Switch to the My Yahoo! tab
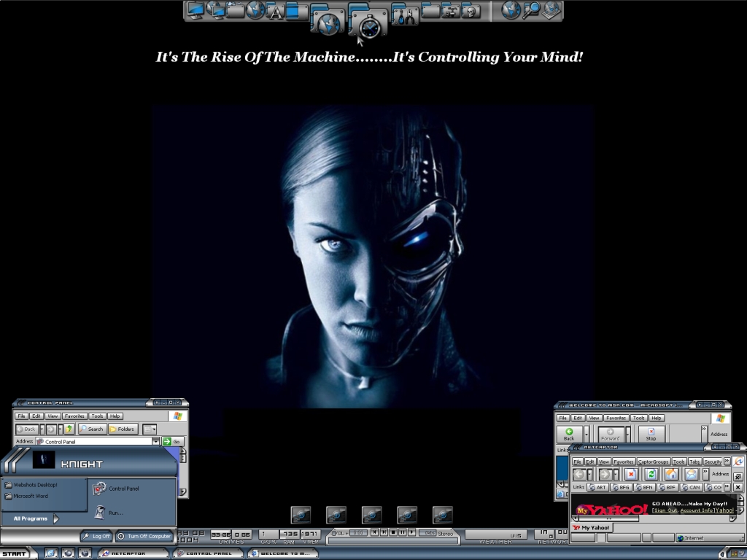Image resolution: width=747 pixels, height=560 pixels. coord(592,527)
